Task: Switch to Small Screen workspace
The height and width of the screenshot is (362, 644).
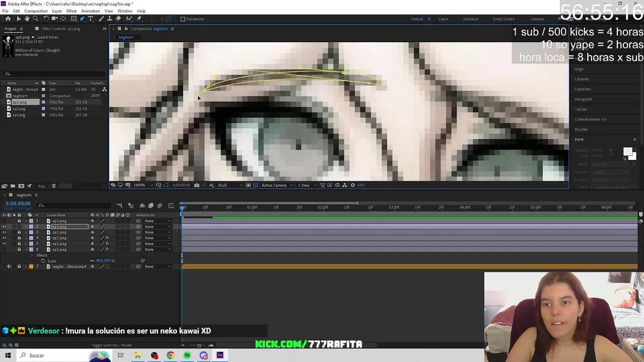Action: pyautogui.click(x=504, y=19)
